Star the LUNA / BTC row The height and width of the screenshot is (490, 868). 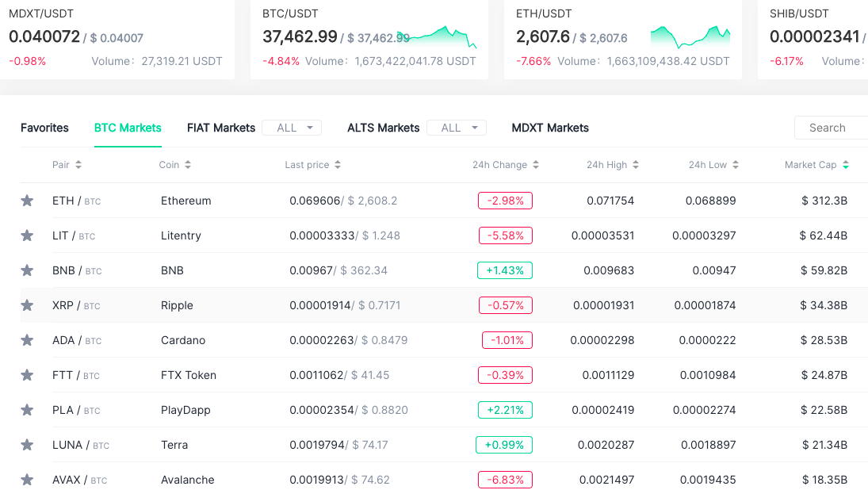27,445
